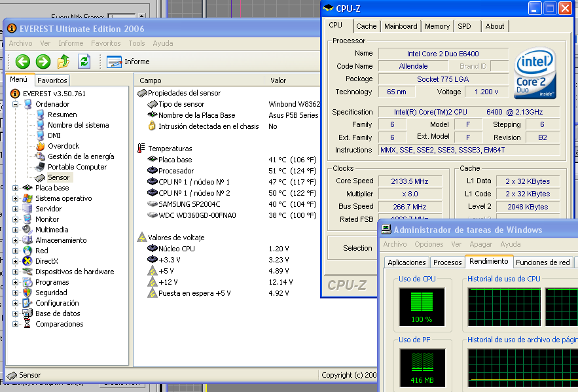Image resolution: width=578 pixels, height=392 pixels.
Task: Switch to the Favoritos tab in EVEREST
Action: point(52,80)
